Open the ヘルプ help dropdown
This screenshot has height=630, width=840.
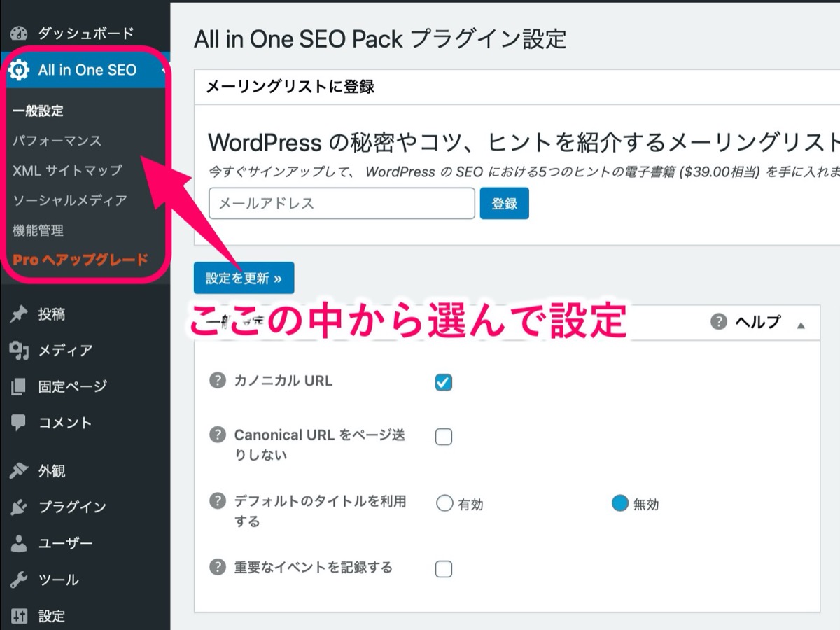pos(746,322)
